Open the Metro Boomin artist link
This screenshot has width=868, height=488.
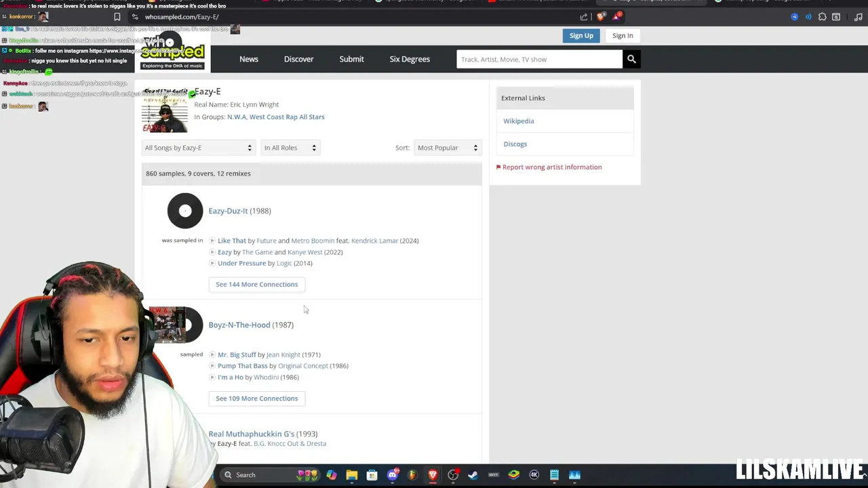(x=313, y=241)
